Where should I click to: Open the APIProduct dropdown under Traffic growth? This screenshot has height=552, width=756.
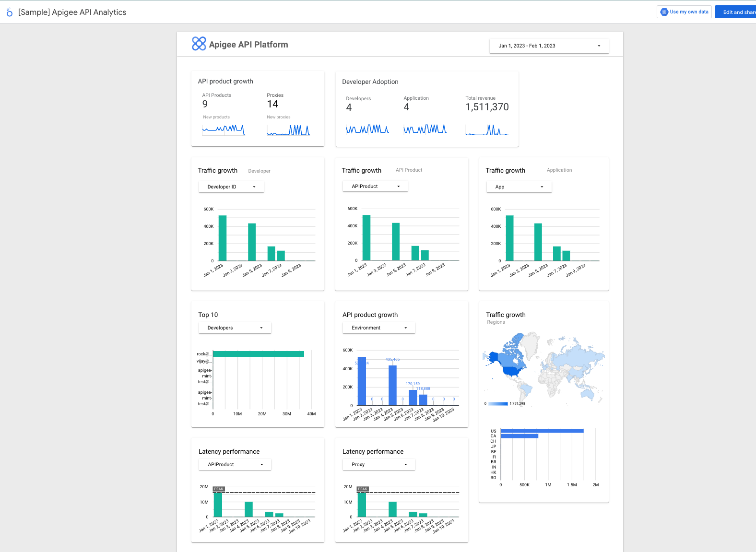tap(375, 187)
